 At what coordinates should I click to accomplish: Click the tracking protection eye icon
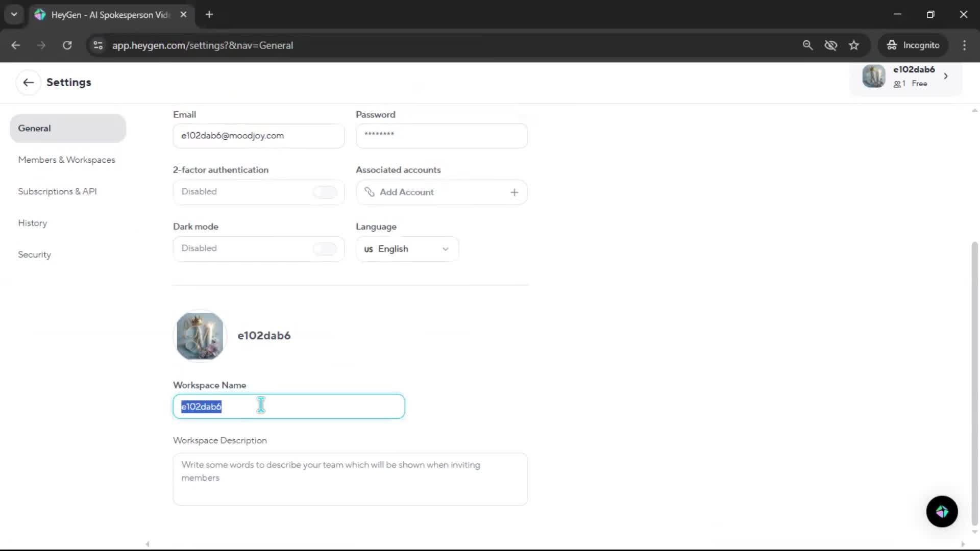830,45
